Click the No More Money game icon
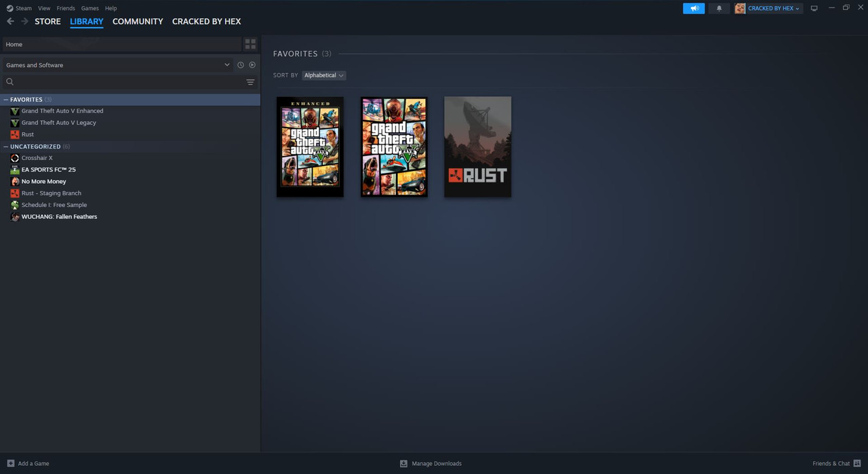This screenshot has height=474, width=868. [x=15, y=182]
